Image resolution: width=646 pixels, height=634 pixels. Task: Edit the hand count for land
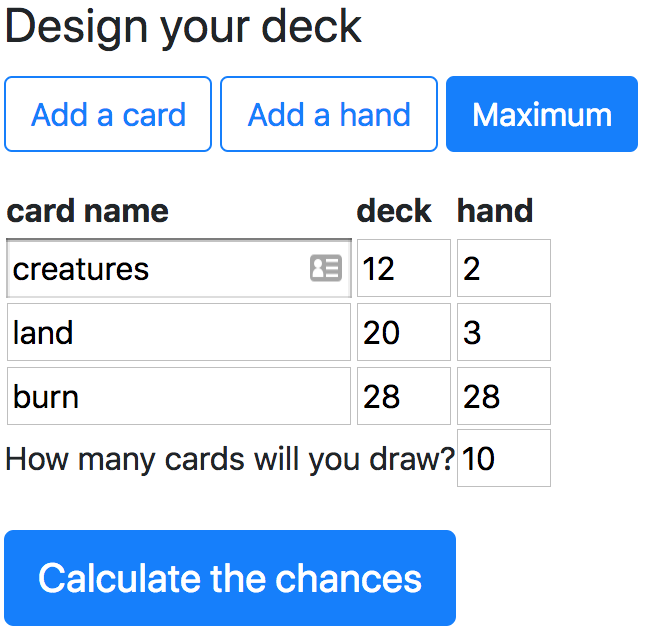coord(503,332)
